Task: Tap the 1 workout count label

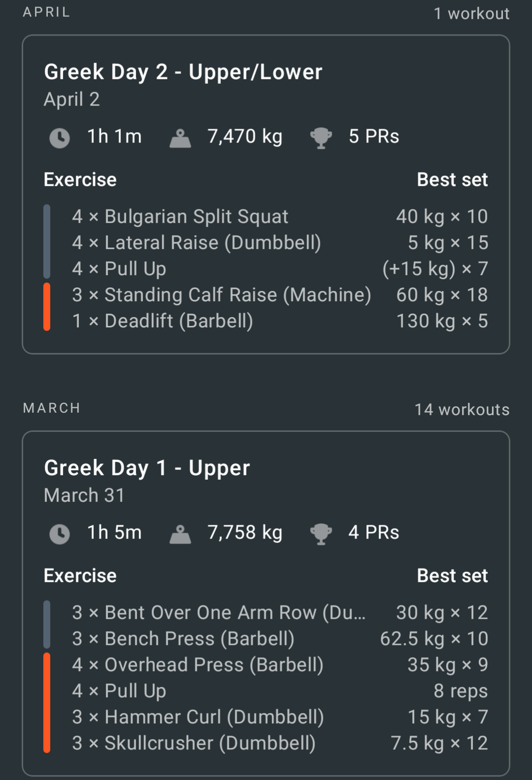Action: coord(471,13)
